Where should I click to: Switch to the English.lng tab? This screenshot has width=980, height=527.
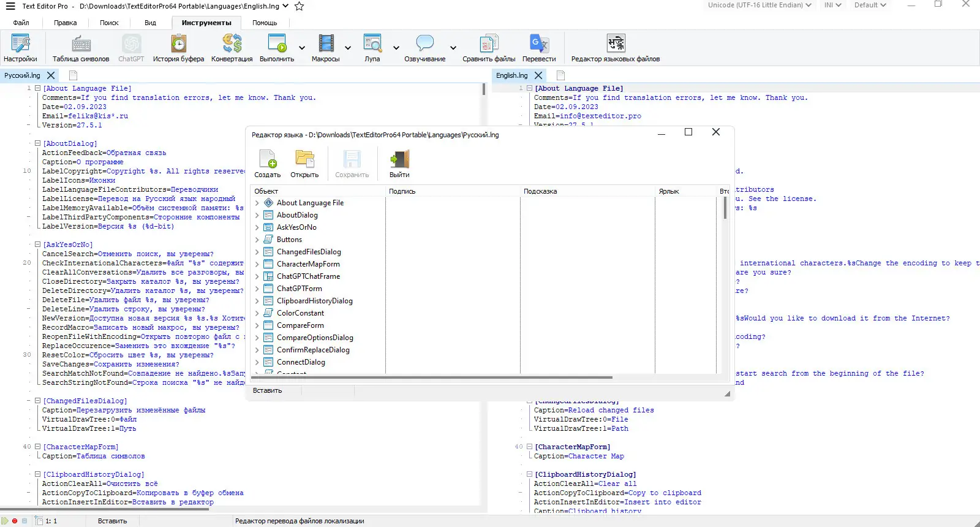coord(511,75)
